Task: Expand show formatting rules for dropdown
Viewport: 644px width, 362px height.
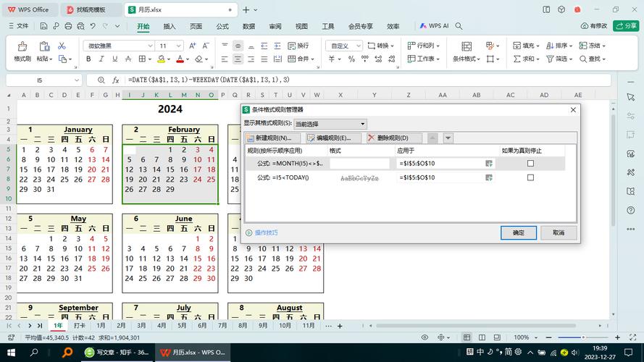Action: tap(362, 124)
